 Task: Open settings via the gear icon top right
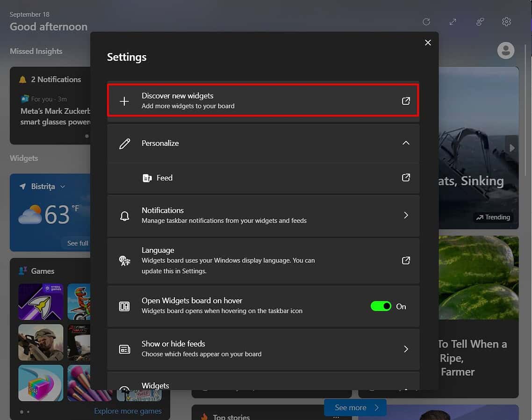click(506, 22)
